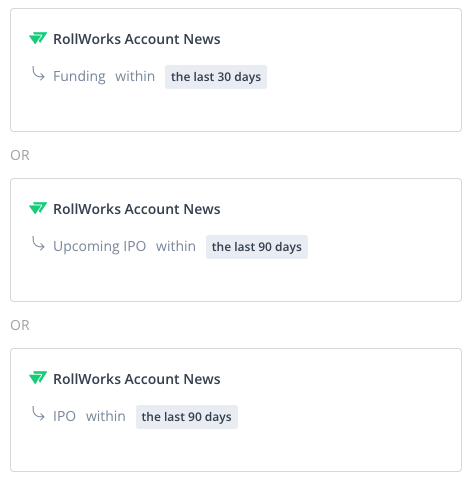Click the first RollWorks Account News title
The width and height of the screenshot is (472, 482).
click(137, 39)
